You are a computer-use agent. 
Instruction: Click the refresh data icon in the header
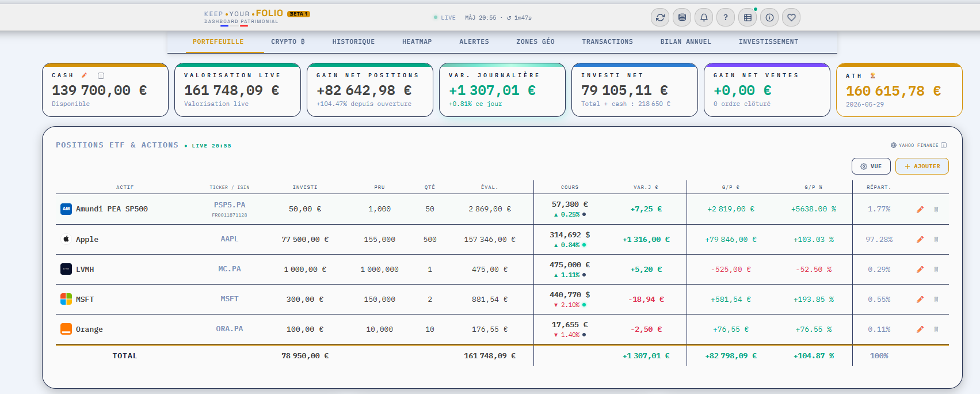point(660,17)
